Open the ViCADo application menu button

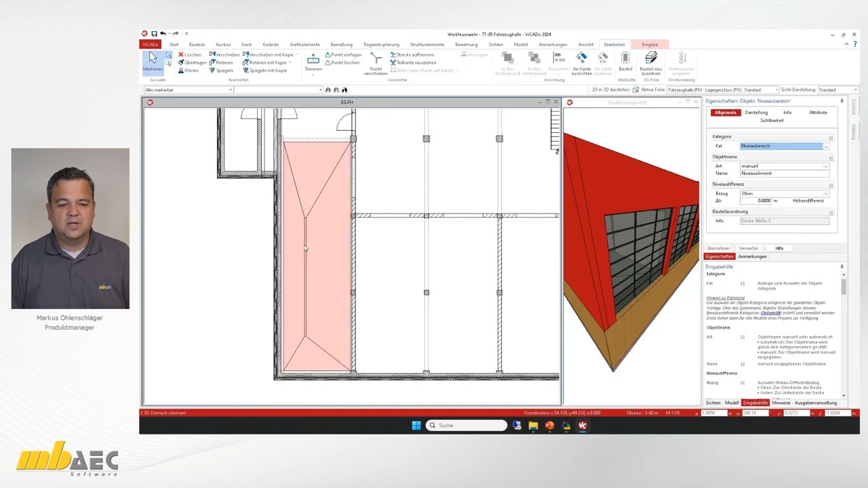[x=151, y=44]
